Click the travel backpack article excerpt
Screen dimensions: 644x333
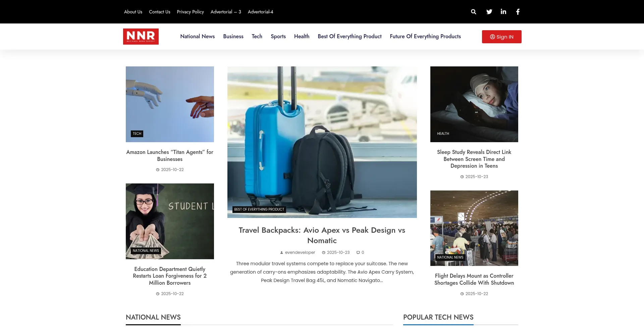322,272
